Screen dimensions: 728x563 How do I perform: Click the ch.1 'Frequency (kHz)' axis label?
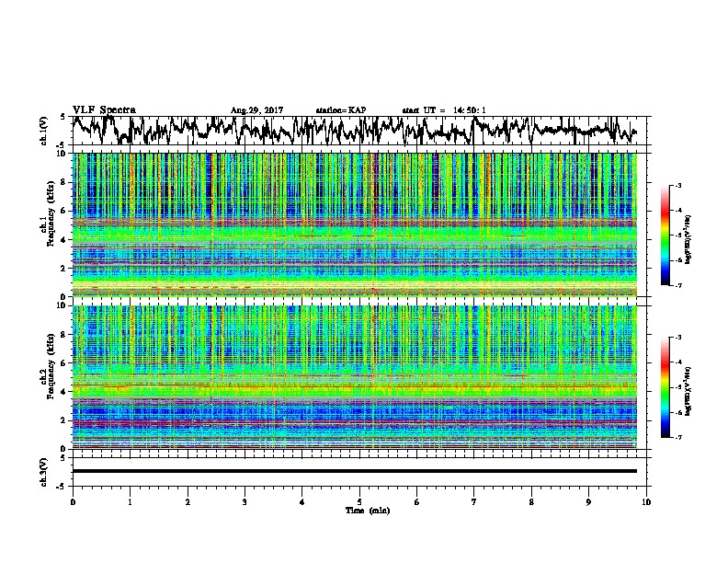[x=51, y=213]
